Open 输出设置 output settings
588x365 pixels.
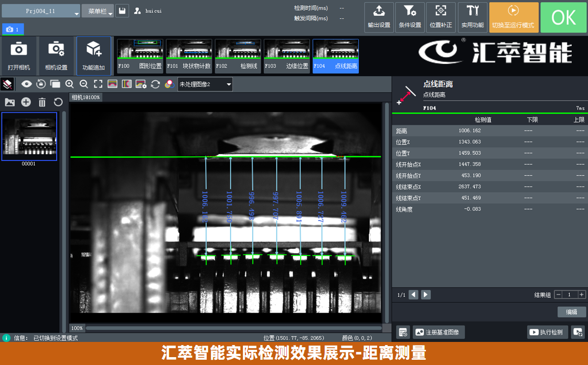pyautogui.click(x=379, y=17)
